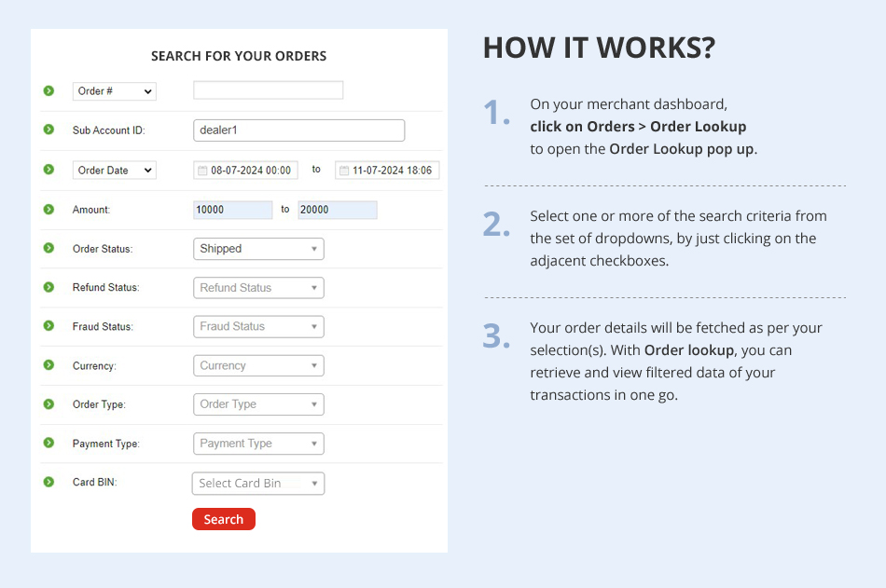Image resolution: width=886 pixels, height=588 pixels.
Task: Click the red Search button
Action: (224, 519)
